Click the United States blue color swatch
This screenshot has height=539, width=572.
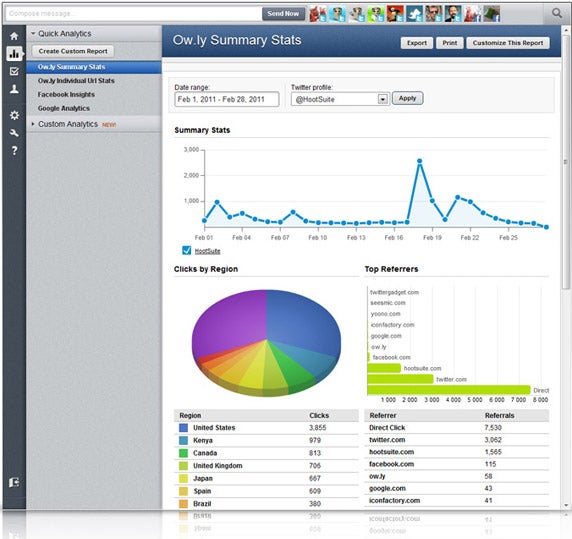(x=183, y=428)
